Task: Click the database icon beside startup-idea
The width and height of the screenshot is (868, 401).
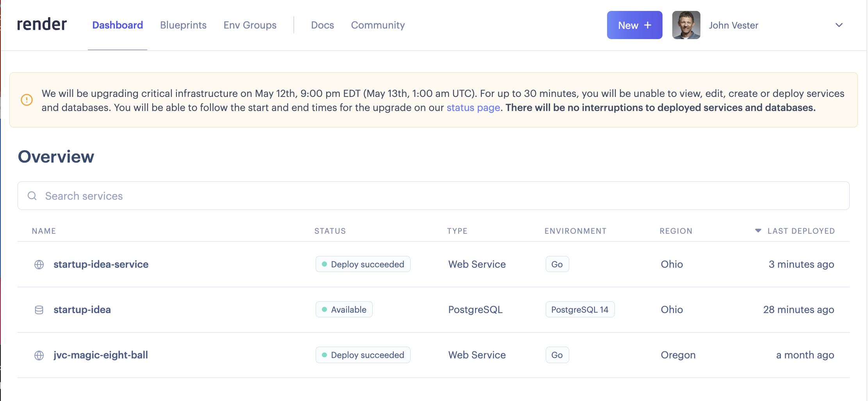Action: coord(39,310)
